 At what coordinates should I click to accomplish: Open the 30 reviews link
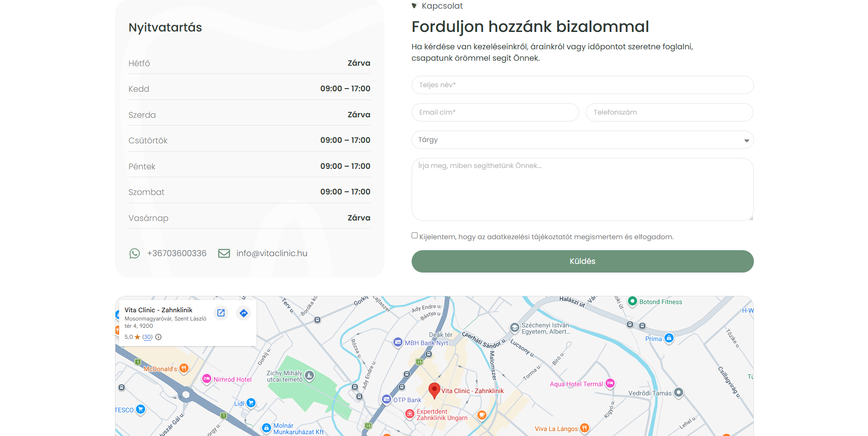point(147,337)
